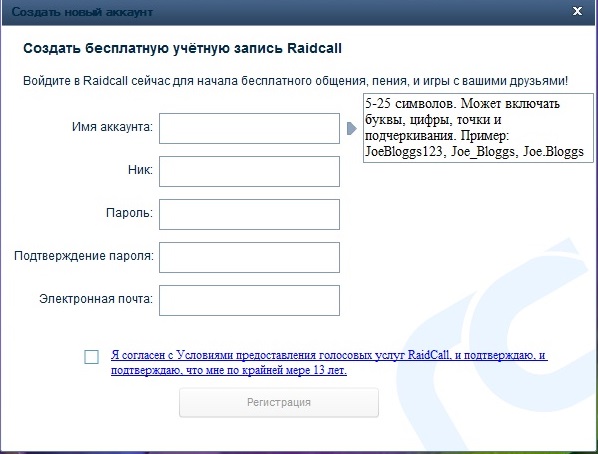
Task: Tick the terms agreement checkbox
Action: point(92,357)
